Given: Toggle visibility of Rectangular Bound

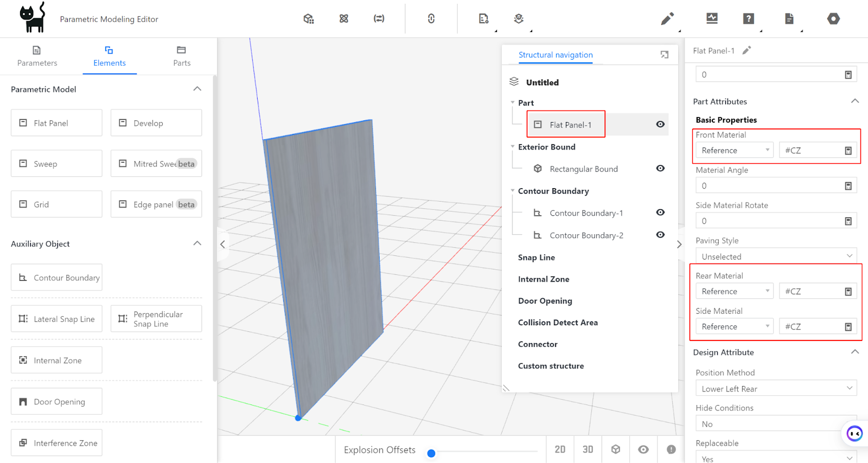Looking at the screenshot, I should click(x=660, y=169).
